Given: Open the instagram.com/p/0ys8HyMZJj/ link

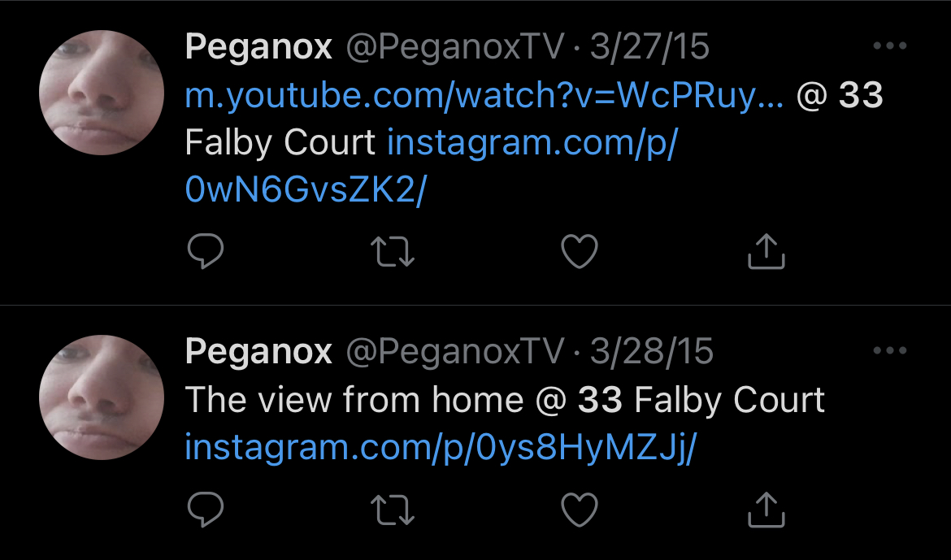Looking at the screenshot, I should point(441,448).
